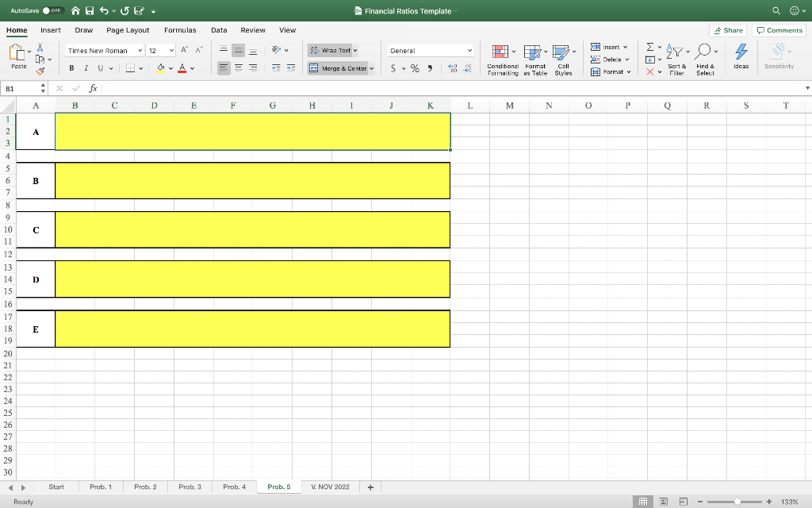
Task: Expand the Fill Color dropdown arrow
Action: (170, 67)
